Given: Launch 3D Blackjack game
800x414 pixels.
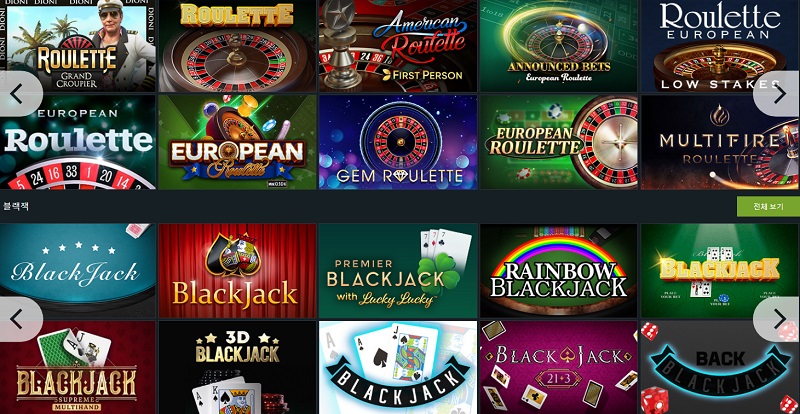Looking at the screenshot, I should pyautogui.click(x=237, y=368).
